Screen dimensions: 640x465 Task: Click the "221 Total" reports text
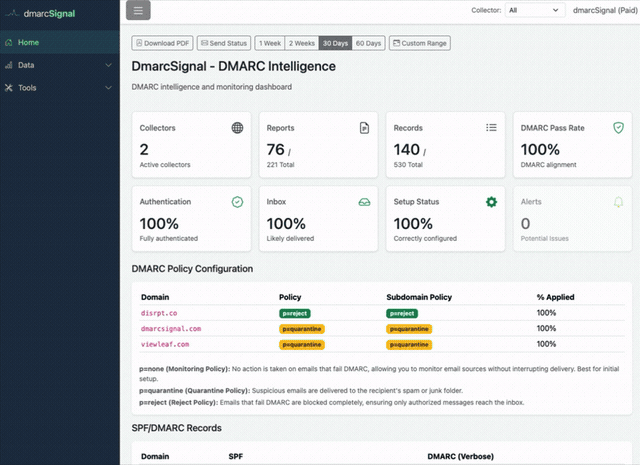[x=280, y=165]
